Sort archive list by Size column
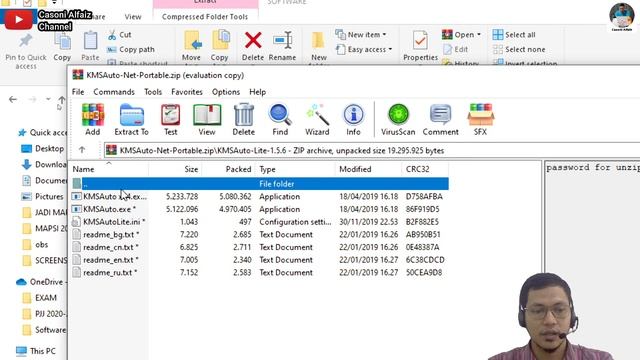This screenshot has width=640, height=360. pyautogui.click(x=175, y=169)
